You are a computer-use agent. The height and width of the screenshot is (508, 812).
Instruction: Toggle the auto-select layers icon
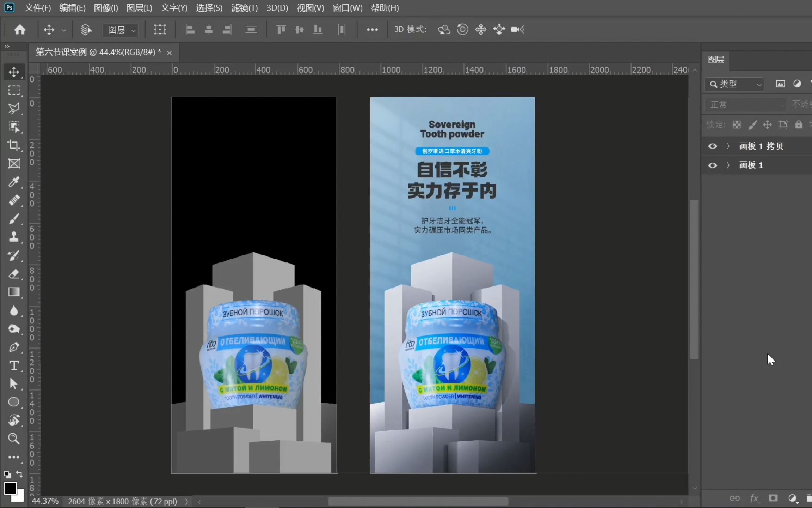point(86,30)
